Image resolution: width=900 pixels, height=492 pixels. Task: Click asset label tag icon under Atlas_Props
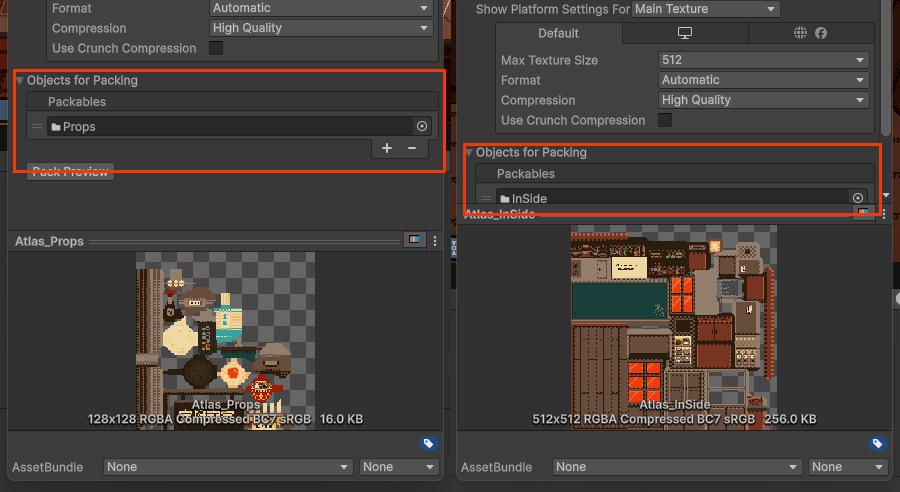(x=428, y=443)
